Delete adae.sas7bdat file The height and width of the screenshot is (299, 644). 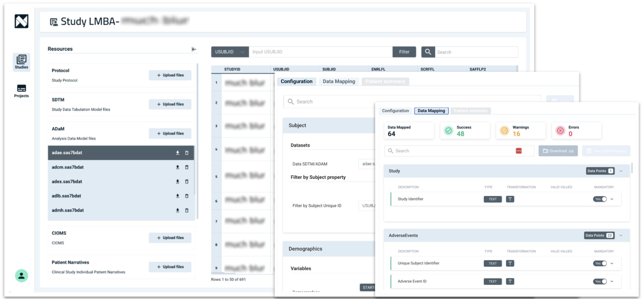coord(187,153)
